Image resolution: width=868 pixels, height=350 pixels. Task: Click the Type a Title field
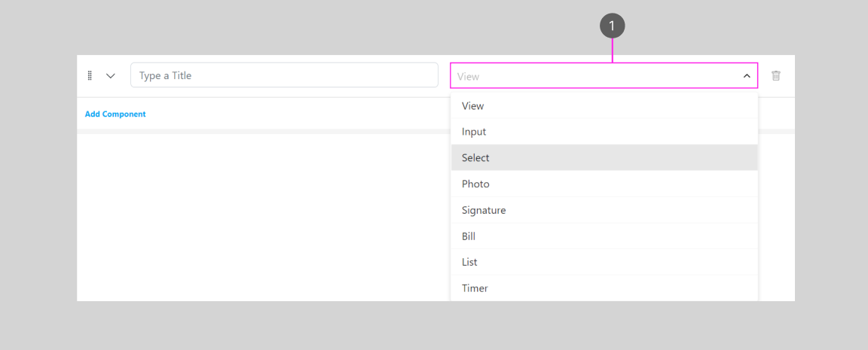285,75
